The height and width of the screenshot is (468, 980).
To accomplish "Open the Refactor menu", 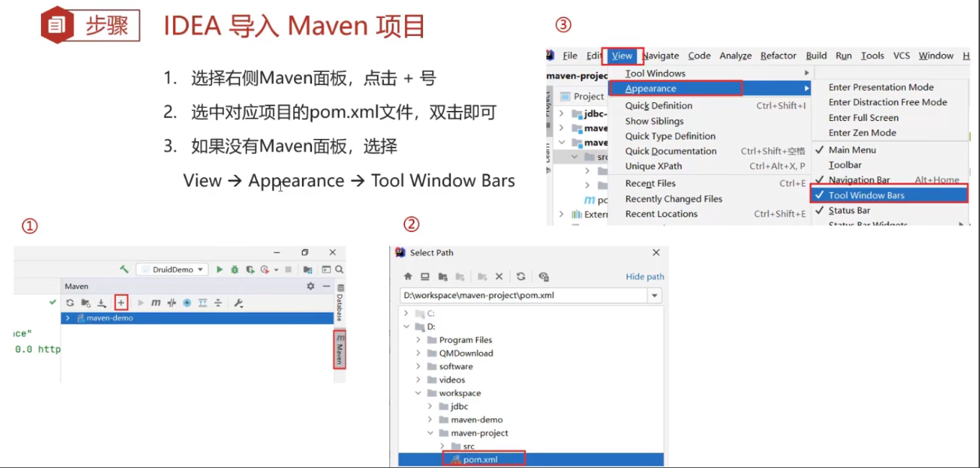I will [778, 55].
